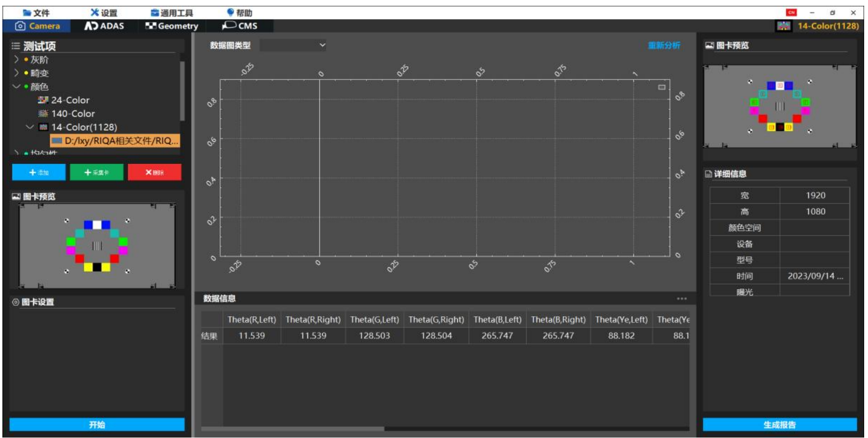Click the 测试项 list icon
This screenshot has width=868, height=438.
pyautogui.click(x=16, y=46)
